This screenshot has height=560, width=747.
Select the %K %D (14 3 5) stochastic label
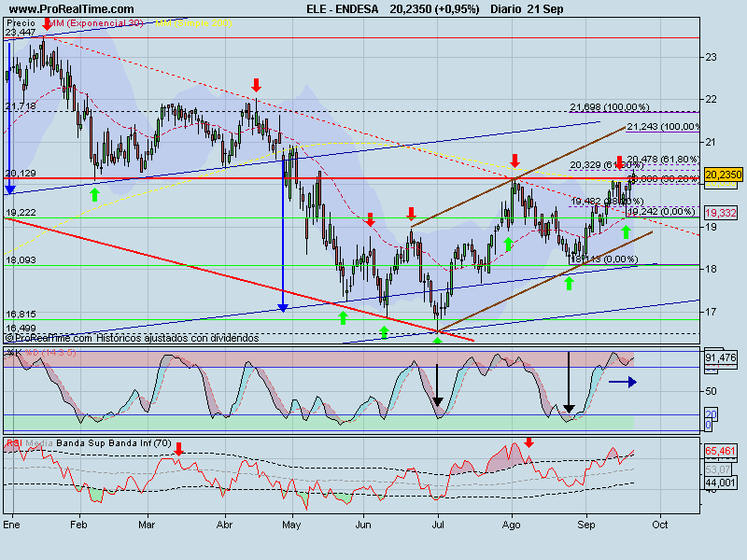click(x=41, y=353)
